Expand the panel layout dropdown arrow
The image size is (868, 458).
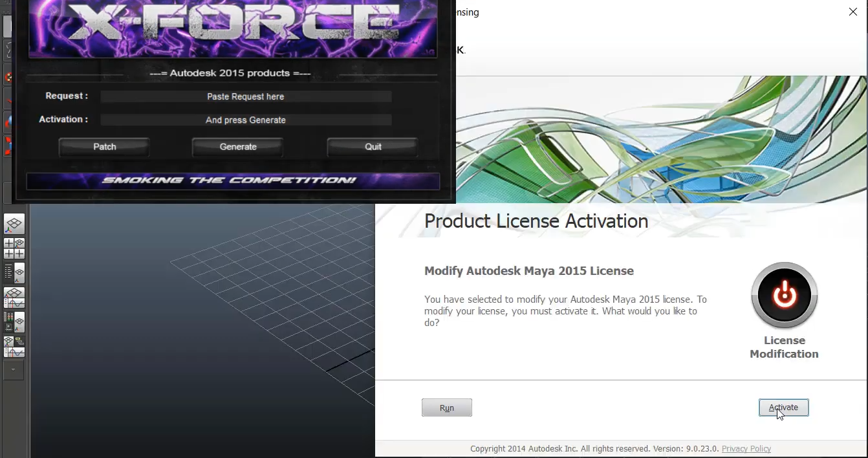[x=14, y=370]
